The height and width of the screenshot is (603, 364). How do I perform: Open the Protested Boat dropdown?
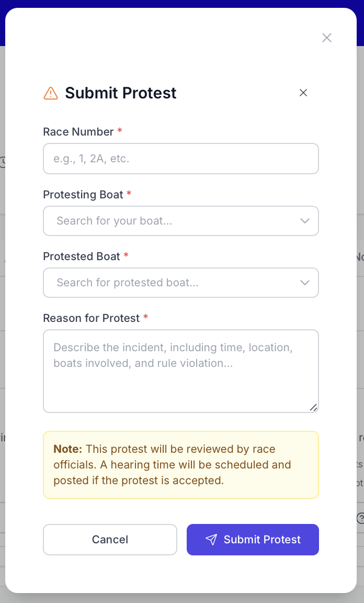[x=181, y=283]
